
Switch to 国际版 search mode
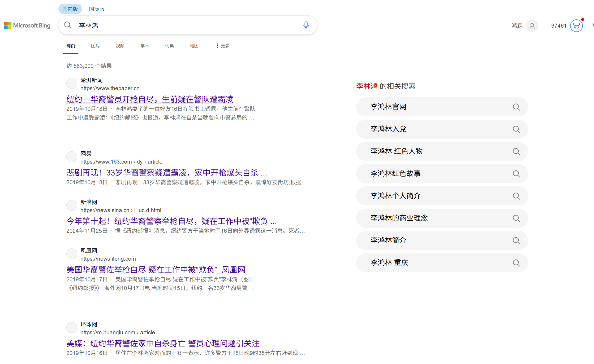point(97,9)
